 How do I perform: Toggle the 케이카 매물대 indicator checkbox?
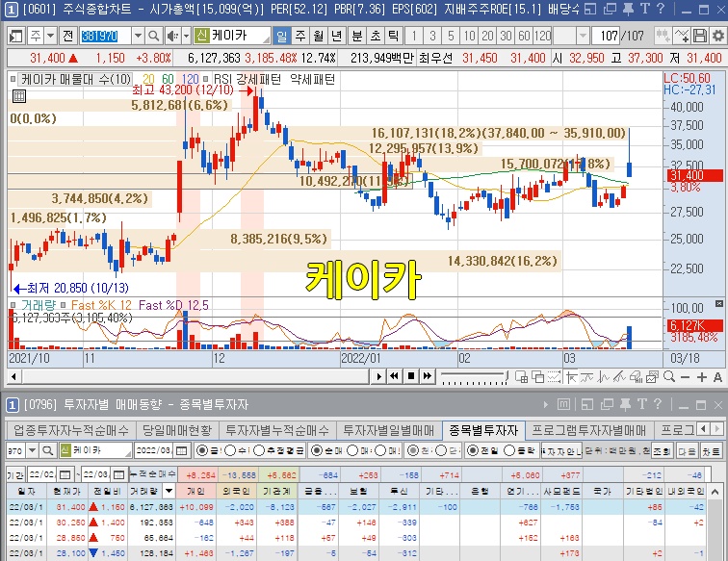[x=13, y=79]
